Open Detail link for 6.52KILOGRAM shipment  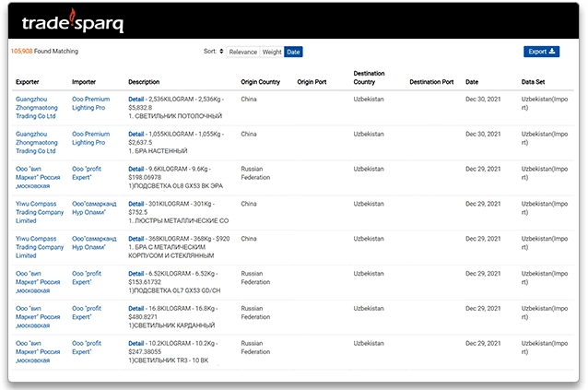pyautogui.click(x=136, y=274)
